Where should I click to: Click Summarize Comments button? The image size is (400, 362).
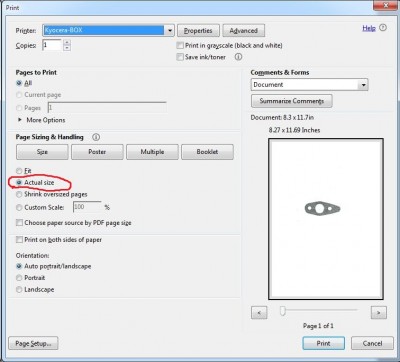292,101
